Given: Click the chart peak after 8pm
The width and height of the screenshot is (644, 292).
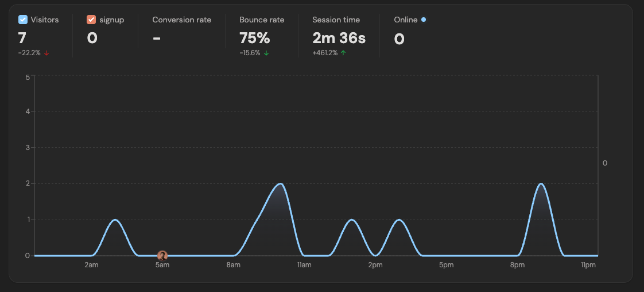Looking at the screenshot, I should pyautogui.click(x=541, y=184).
